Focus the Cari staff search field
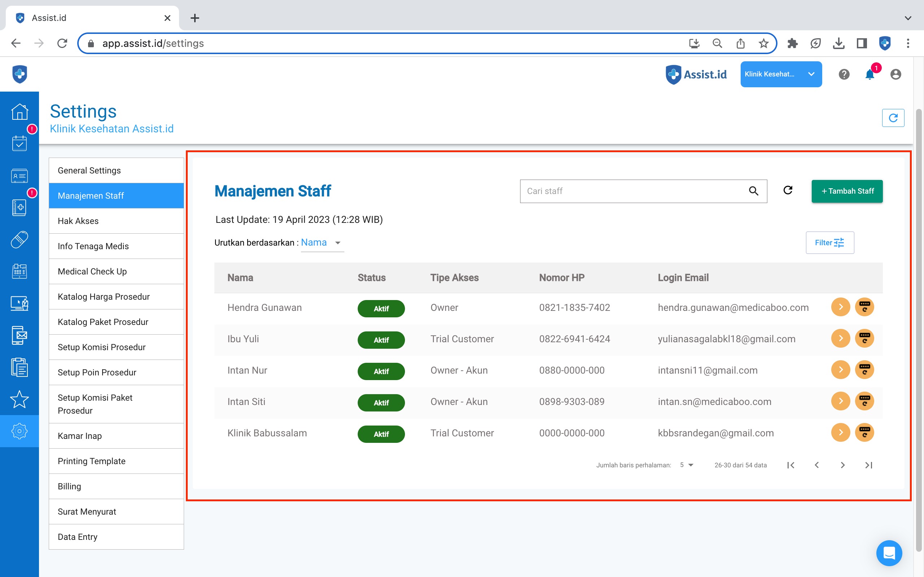The image size is (924, 577). click(x=634, y=191)
